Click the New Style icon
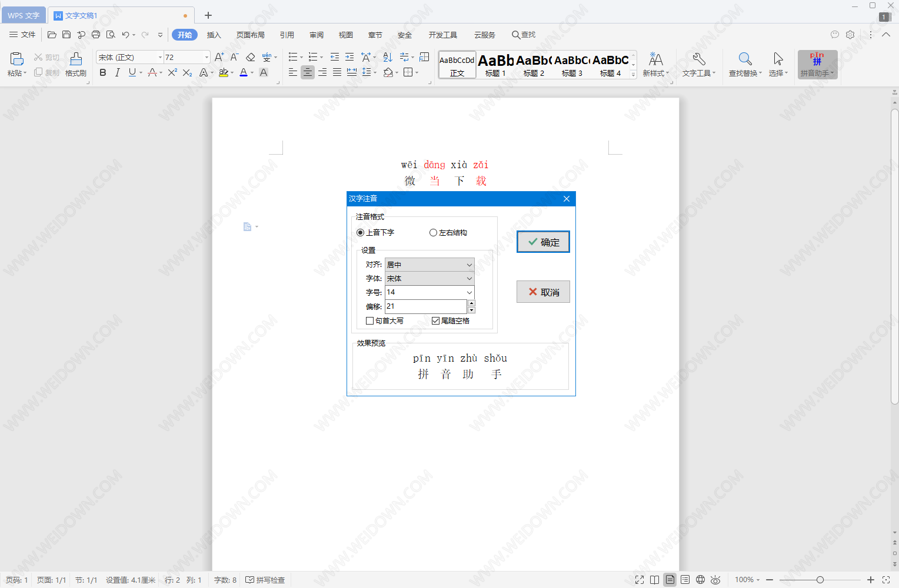 pyautogui.click(x=655, y=59)
